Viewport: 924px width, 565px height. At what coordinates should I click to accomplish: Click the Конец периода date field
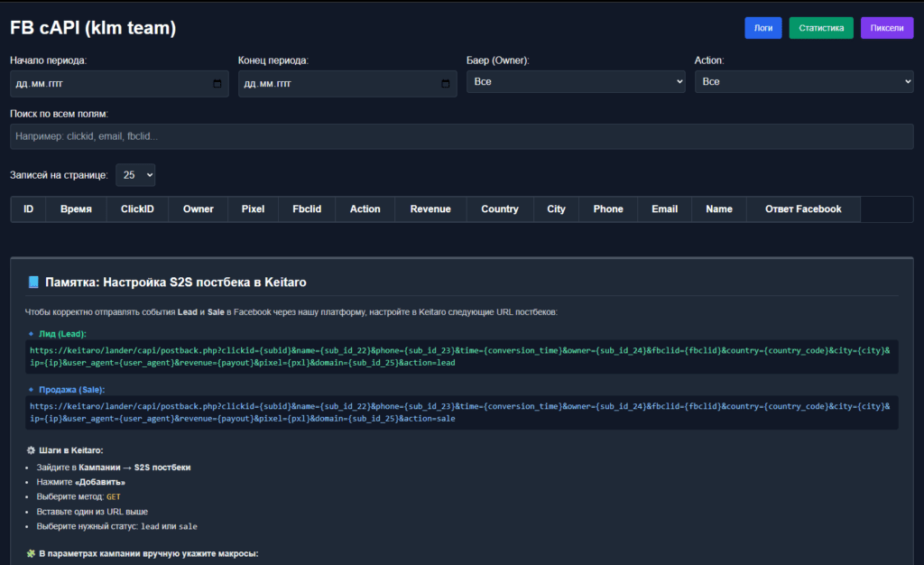pos(347,84)
